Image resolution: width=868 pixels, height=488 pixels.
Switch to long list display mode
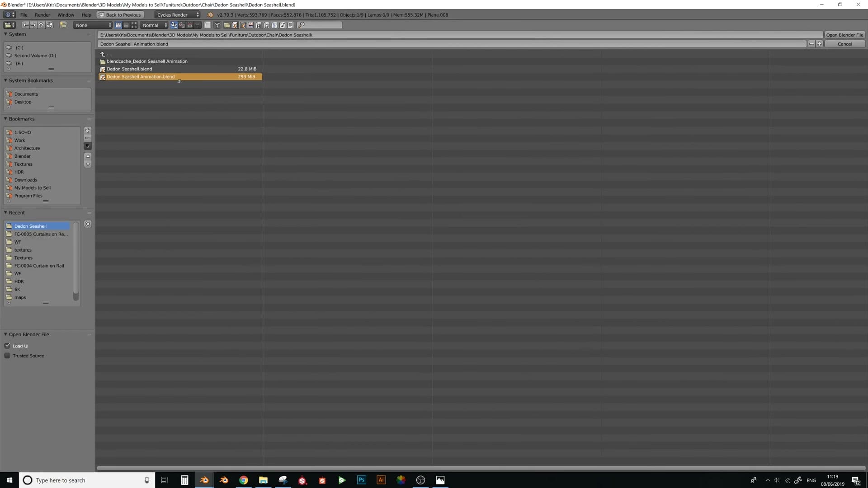(126, 25)
